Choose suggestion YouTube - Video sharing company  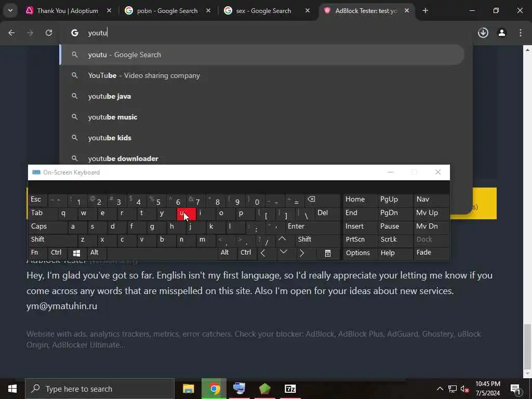[x=262, y=75]
